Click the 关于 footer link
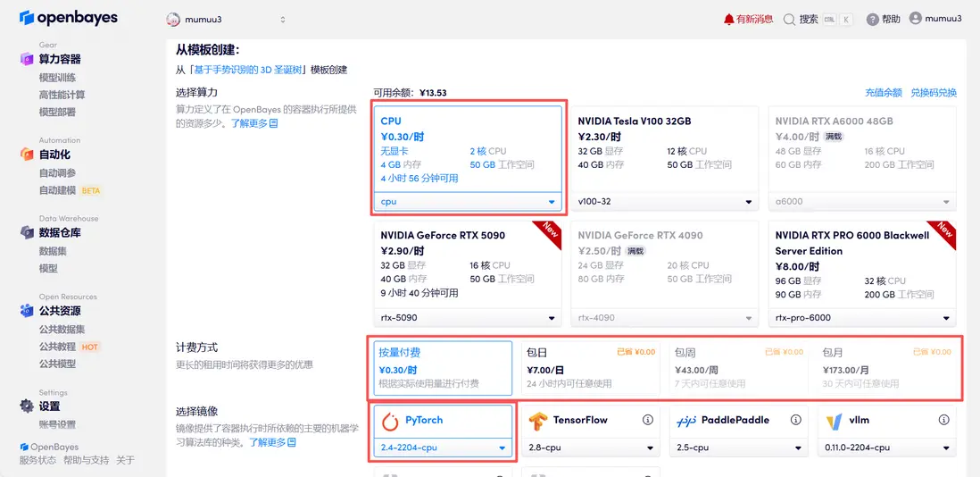This screenshot has height=477, width=980. (x=125, y=461)
